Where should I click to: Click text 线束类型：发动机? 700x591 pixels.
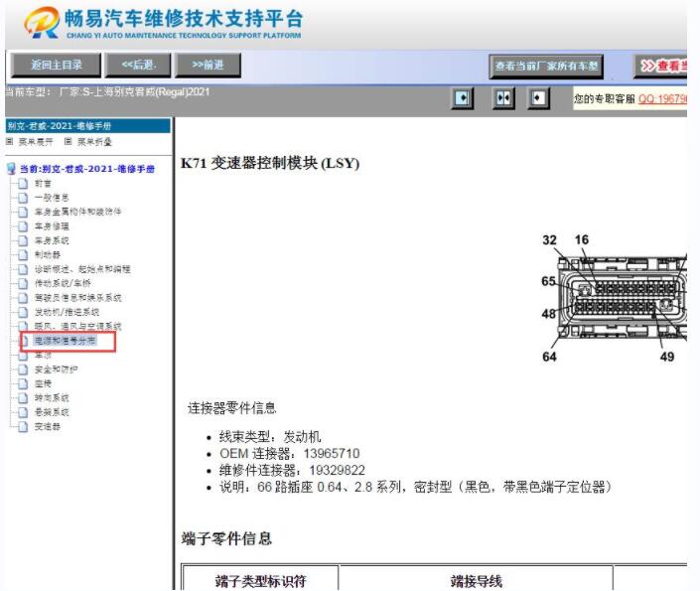click(270, 436)
